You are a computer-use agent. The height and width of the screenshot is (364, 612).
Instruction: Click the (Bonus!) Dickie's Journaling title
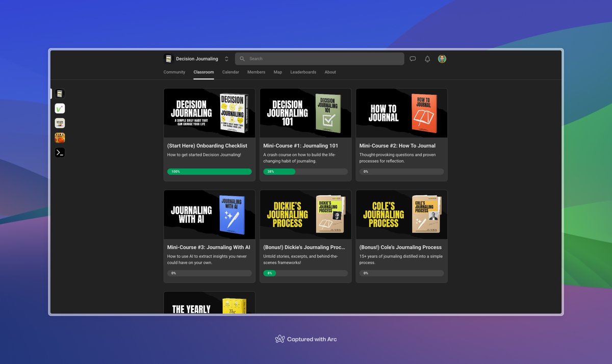[x=304, y=247]
